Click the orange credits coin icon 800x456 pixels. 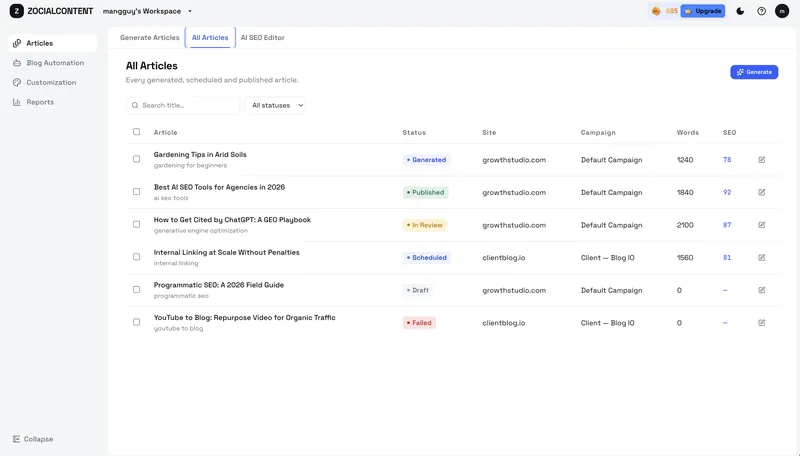(656, 11)
